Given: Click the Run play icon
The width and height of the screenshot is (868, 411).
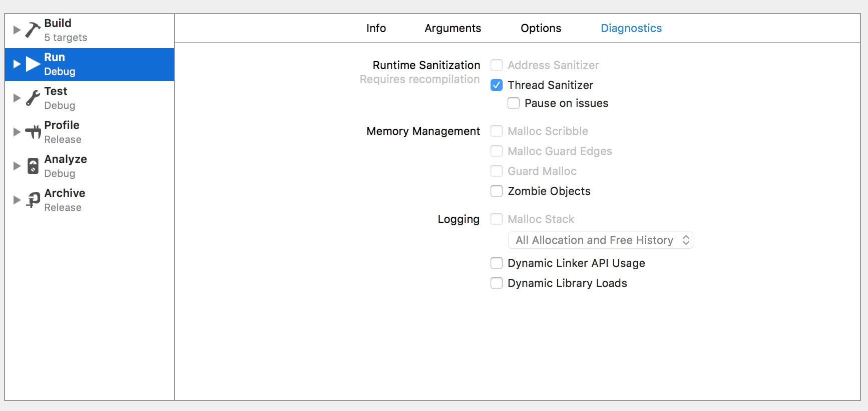Looking at the screenshot, I should click(x=33, y=64).
